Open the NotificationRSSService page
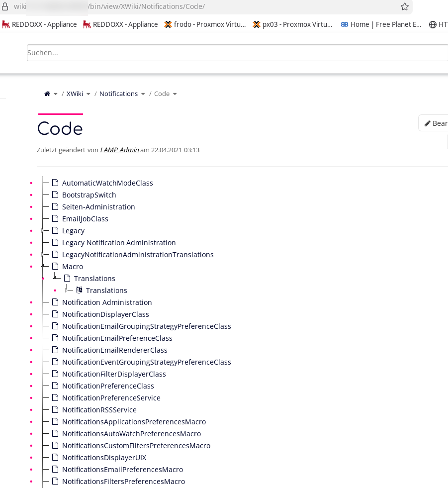This screenshot has width=448, height=488. 99,410
